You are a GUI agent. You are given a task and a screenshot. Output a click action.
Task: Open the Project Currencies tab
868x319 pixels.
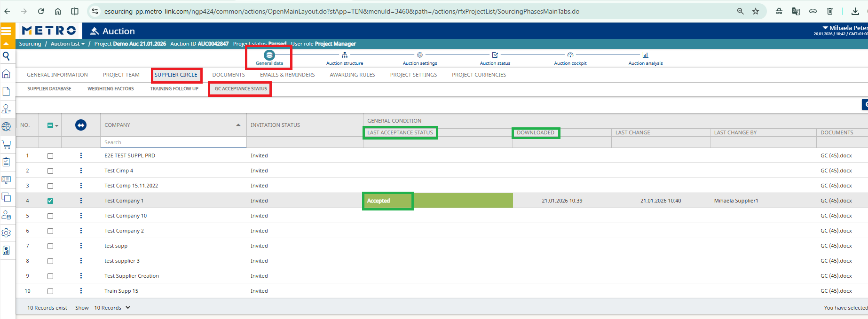(479, 75)
